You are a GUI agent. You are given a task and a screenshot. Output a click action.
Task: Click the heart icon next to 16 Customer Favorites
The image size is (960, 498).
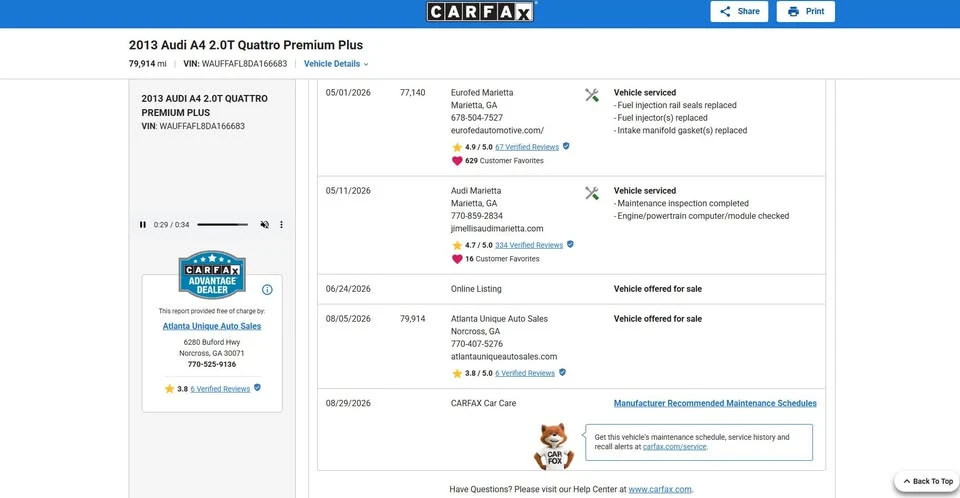pos(457,259)
